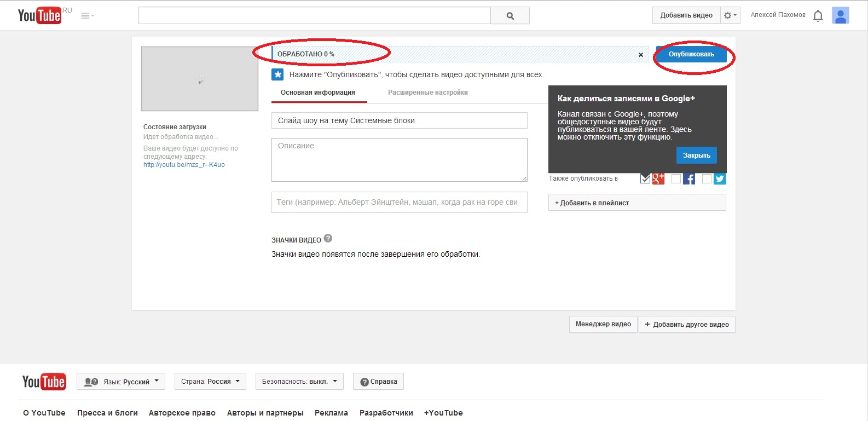This screenshot has height=421, width=868.
Task: Open the Безопасность: выкл. dropdown
Action: point(299,382)
